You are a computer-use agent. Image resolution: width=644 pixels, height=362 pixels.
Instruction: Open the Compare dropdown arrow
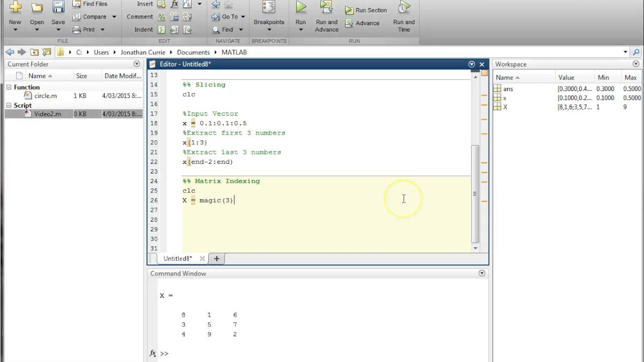coord(114,17)
